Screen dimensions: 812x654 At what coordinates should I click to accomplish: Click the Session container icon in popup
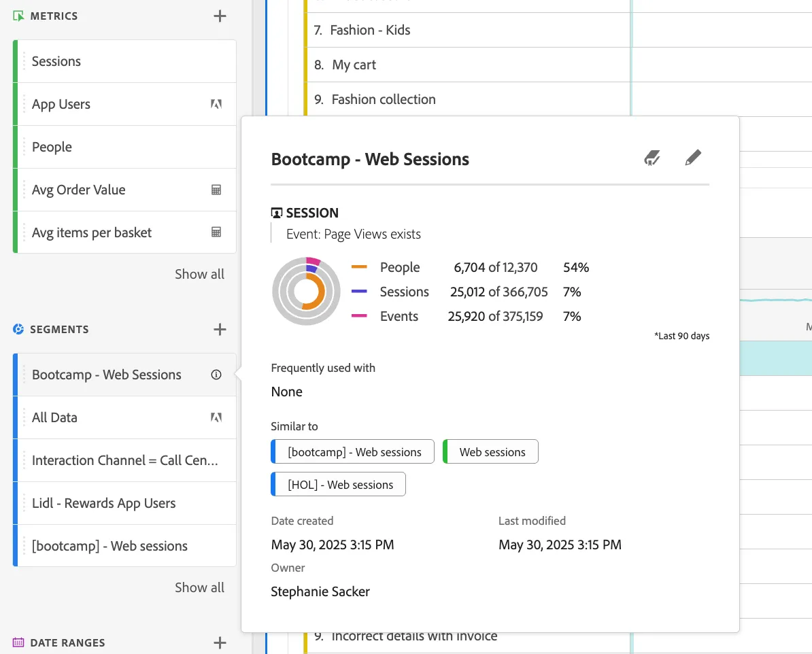277,213
